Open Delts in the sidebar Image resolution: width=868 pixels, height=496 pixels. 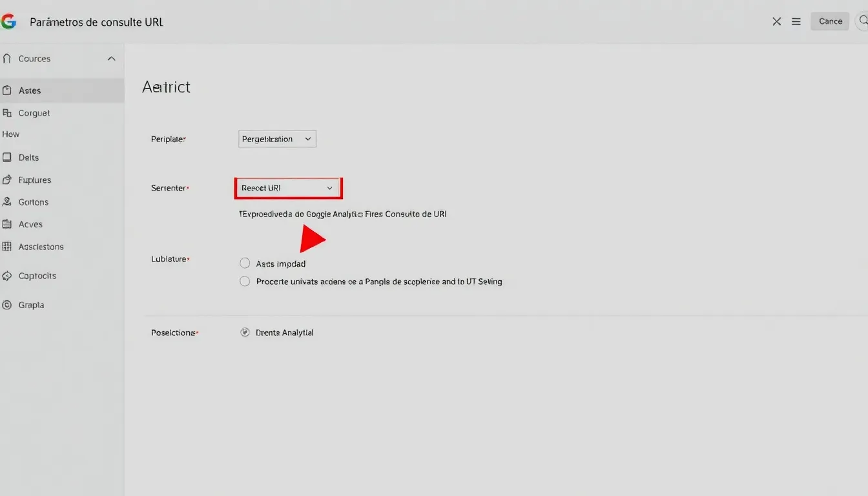29,158
